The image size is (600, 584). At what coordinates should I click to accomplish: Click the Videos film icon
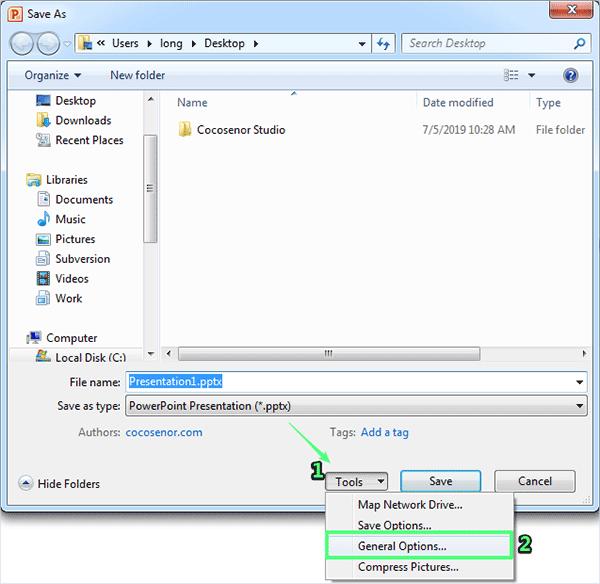43,278
